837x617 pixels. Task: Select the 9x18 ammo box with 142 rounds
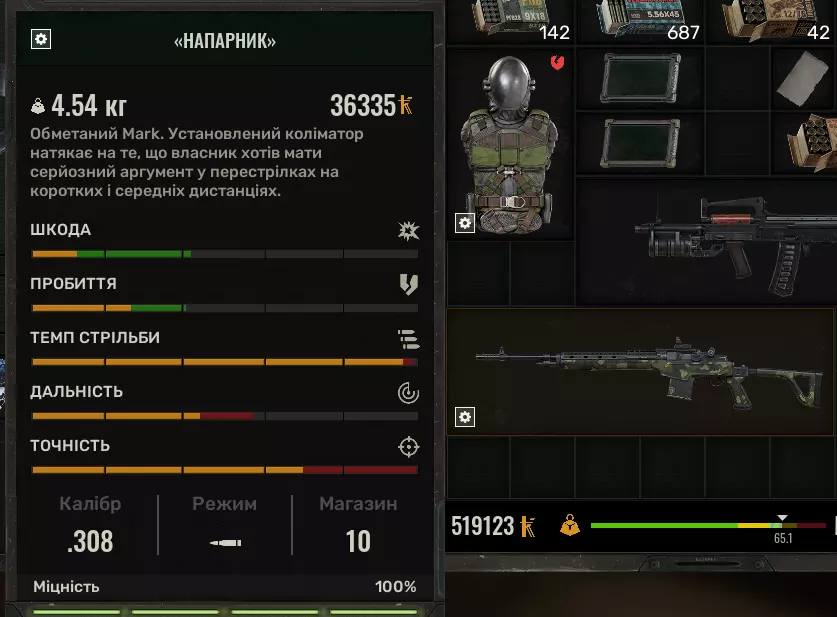coord(511,22)
